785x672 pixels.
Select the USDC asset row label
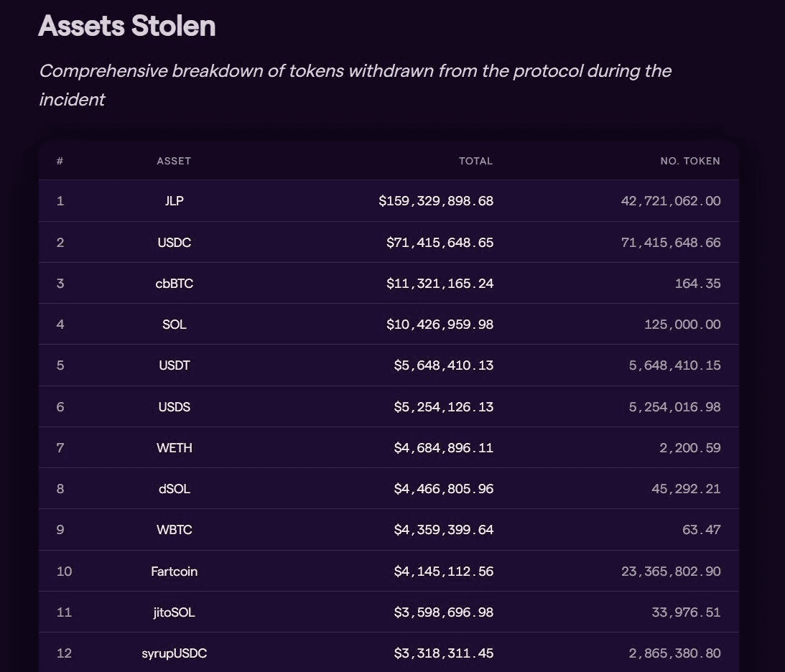click(x=175, y=243)
